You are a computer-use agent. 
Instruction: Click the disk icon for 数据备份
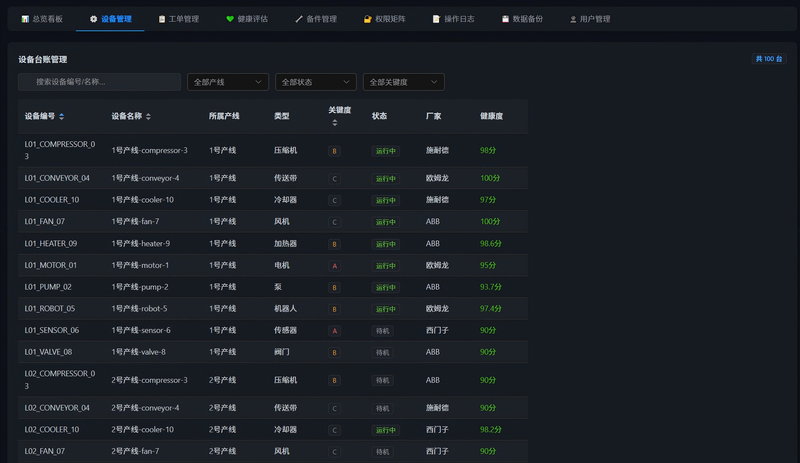coord(505,19)
